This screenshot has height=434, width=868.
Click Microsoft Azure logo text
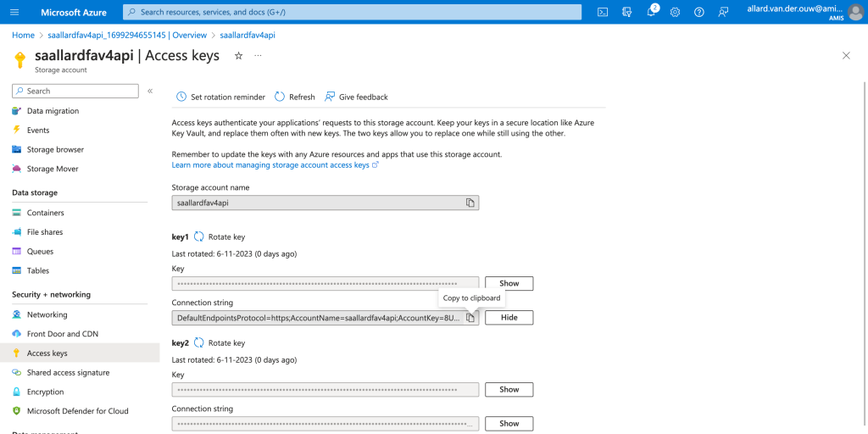point(74,12)
